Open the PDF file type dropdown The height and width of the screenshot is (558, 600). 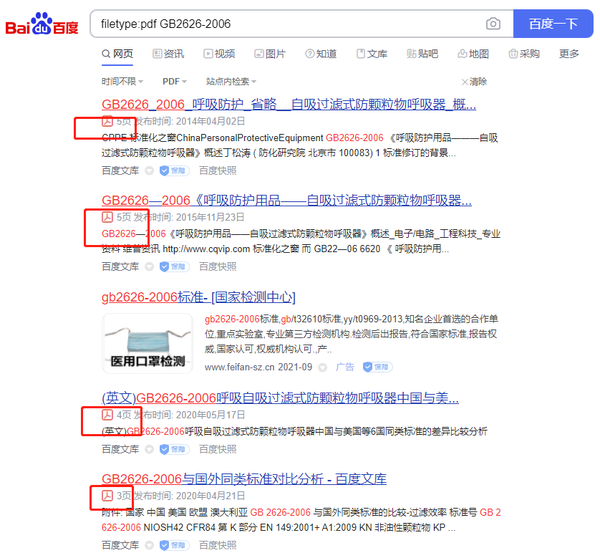pyautogui.click(x=174, y=81)
